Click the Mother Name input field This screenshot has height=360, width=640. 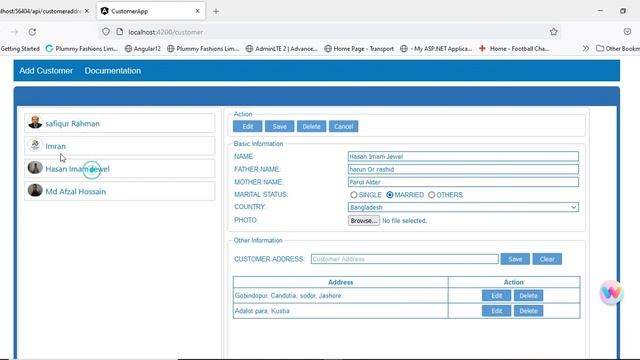tap(463, 182)
